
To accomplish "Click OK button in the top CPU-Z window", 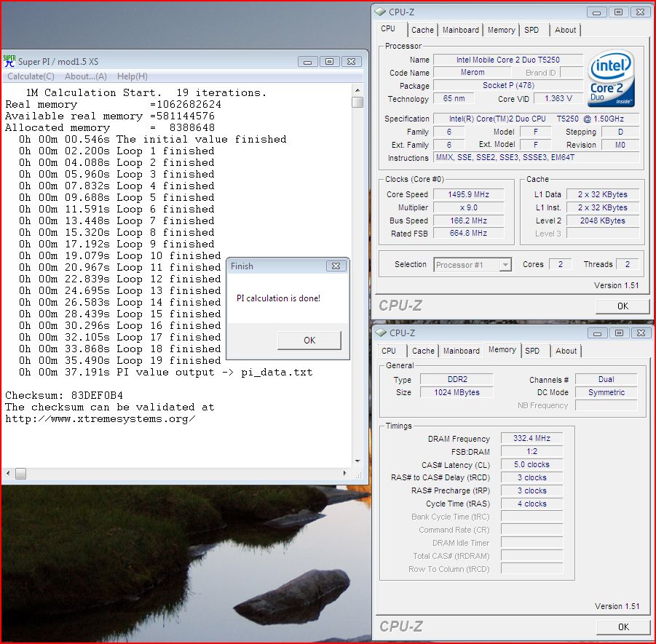I will click(623, 306).
